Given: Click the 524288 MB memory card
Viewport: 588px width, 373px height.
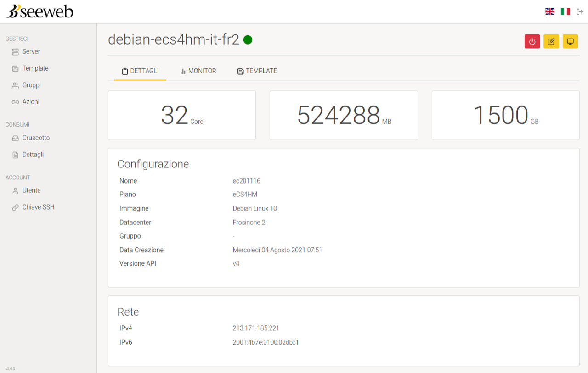Looking at the screenshot, I should (x=344, y=115).
